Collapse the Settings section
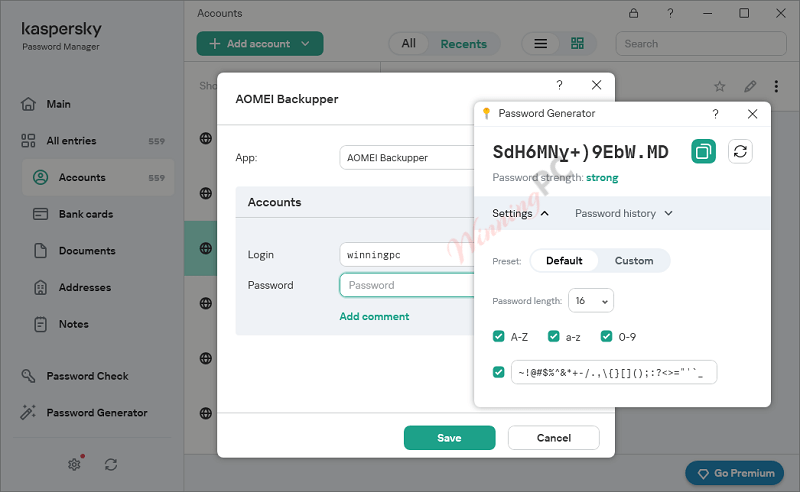This screenshot has width=800, height=492. pos(520,213)
